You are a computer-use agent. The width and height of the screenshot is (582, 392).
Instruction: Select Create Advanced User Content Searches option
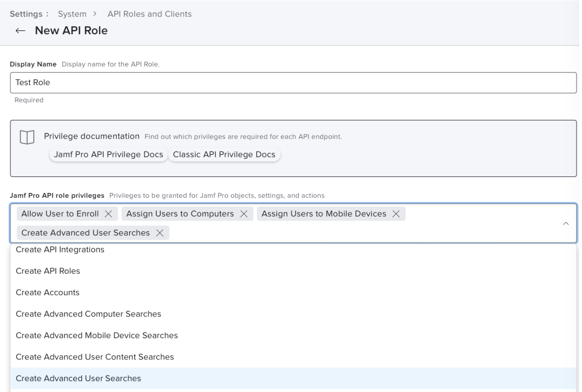pyautogui.click(x=293, y=357)
